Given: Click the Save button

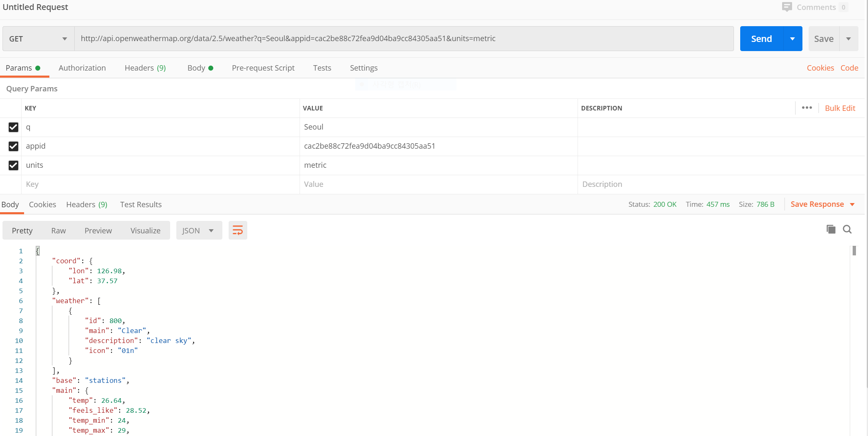Looking at the screenshot, I should [x=824, y=39].
